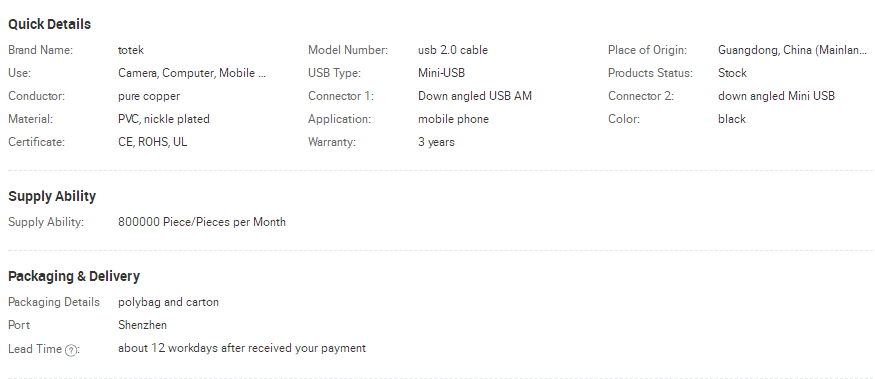Click the Quick Details heading
This screenshot has width=875, height=379.
(x=49, y=24)
